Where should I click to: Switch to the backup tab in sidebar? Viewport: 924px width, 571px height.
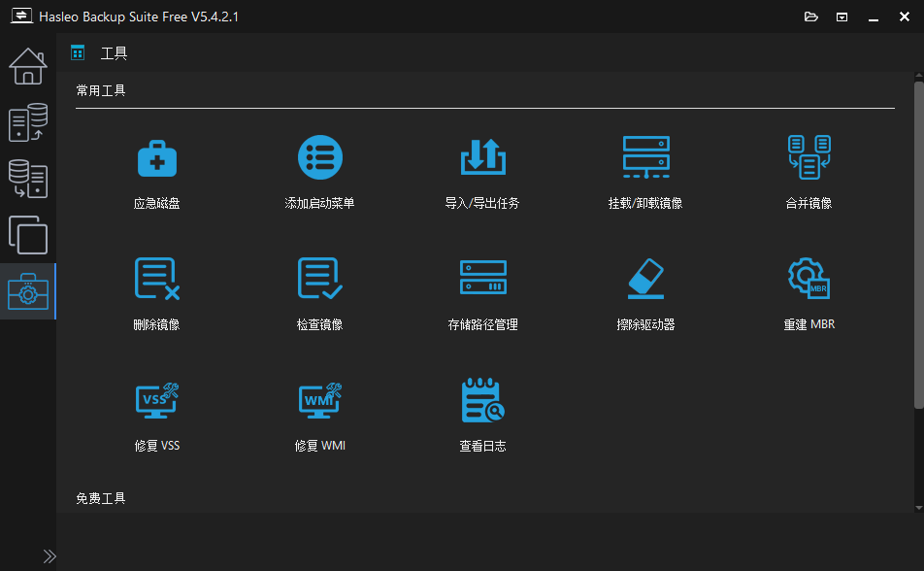[28, 123]
